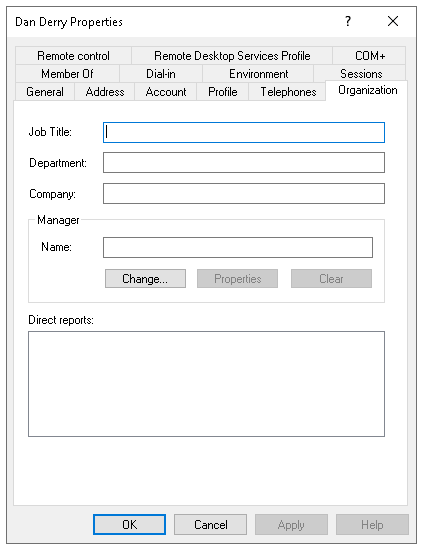Click the Cancel button
Viewport: 423px width, 547px height.
point(210,524)
